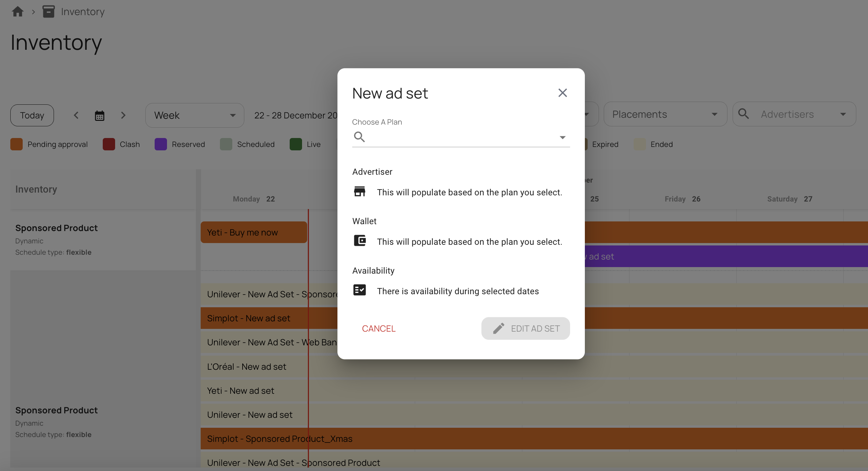
Task: Click the Inventory breadcrumb link
Action: [82, 12]
